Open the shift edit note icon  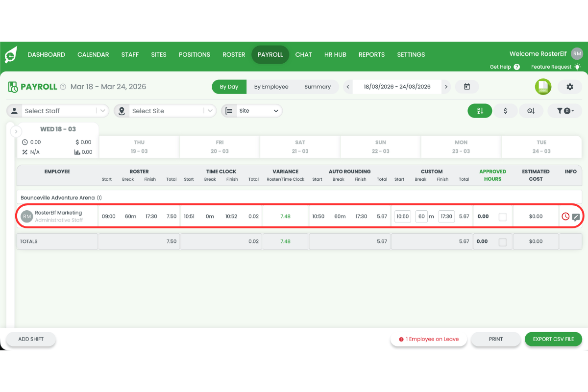576,216
